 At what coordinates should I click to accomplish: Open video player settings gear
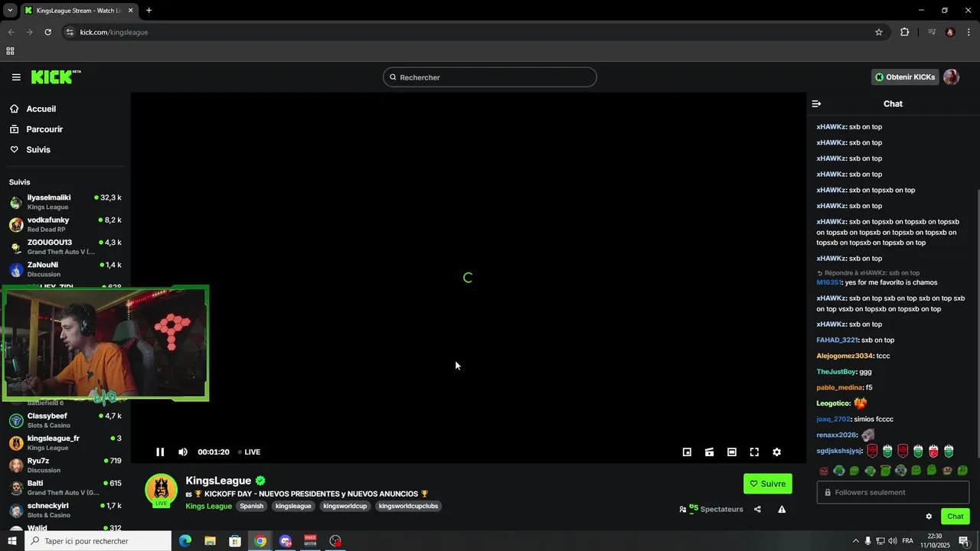pos(776,452)
